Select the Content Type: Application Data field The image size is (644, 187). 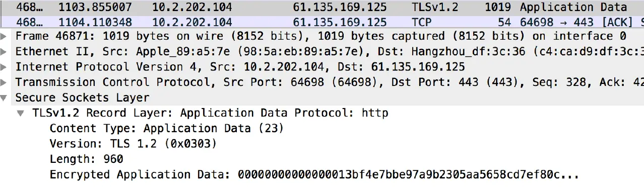click(167, 128)
